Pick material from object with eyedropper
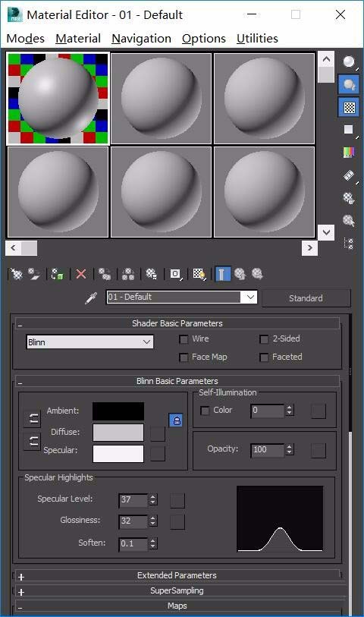 [91, 298]
